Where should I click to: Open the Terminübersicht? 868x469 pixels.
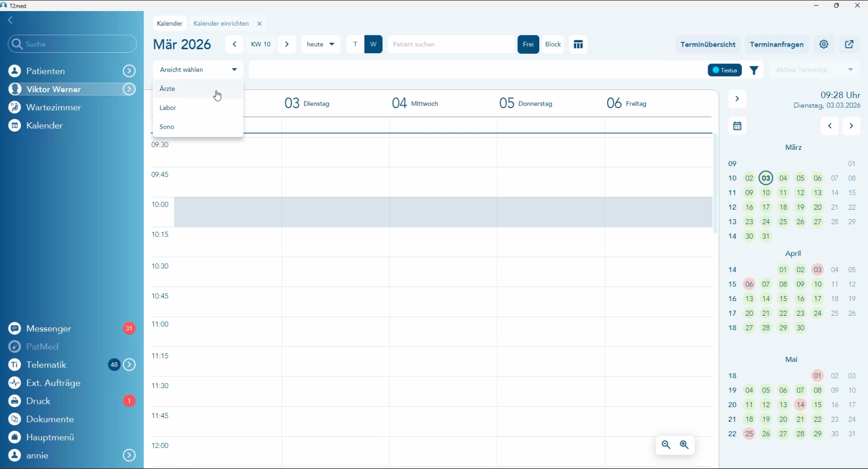pos(708,44)
